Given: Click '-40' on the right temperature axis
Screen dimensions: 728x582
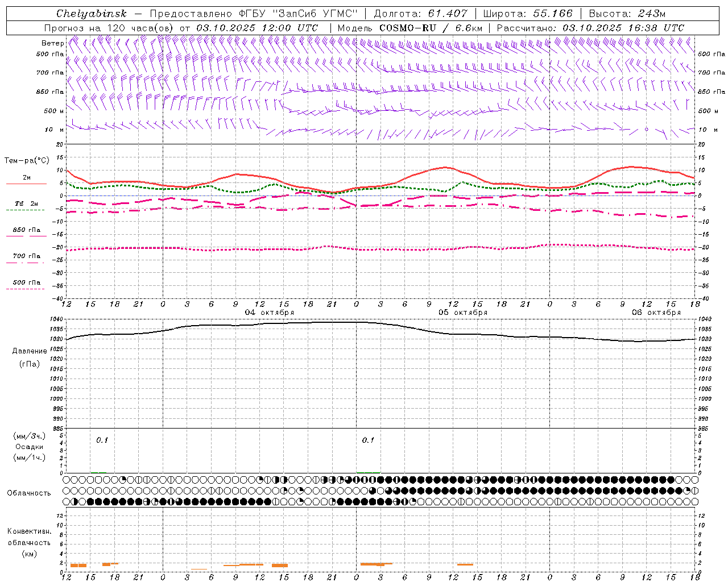Looking at the screenshot, I should point(703,298).
